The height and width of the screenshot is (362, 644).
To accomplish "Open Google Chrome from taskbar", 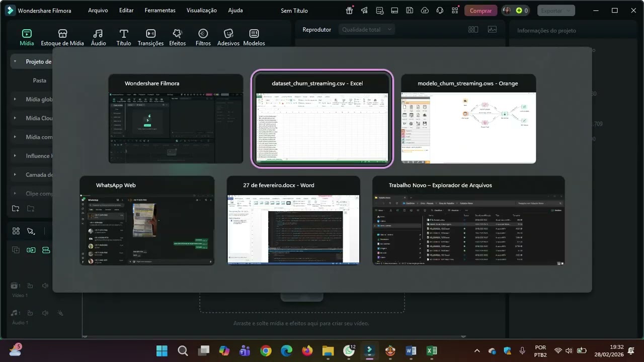I will [x=266, y=350].
